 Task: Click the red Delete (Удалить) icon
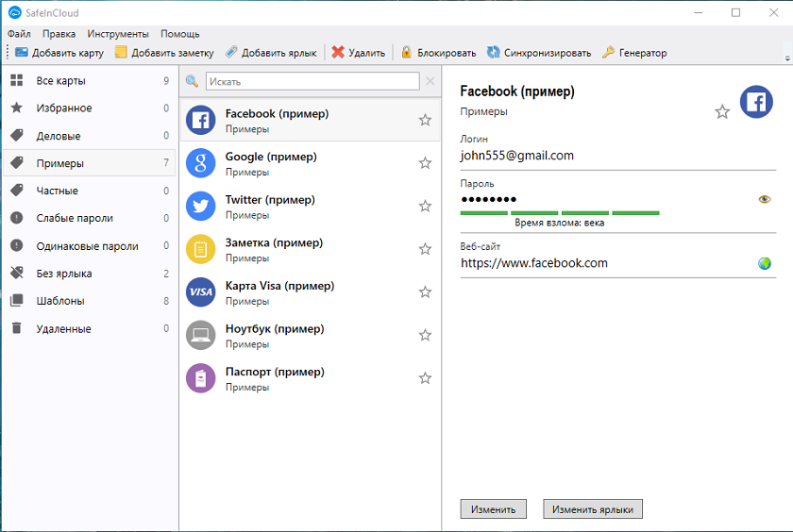pyautogui.click(x=338, y=53)
